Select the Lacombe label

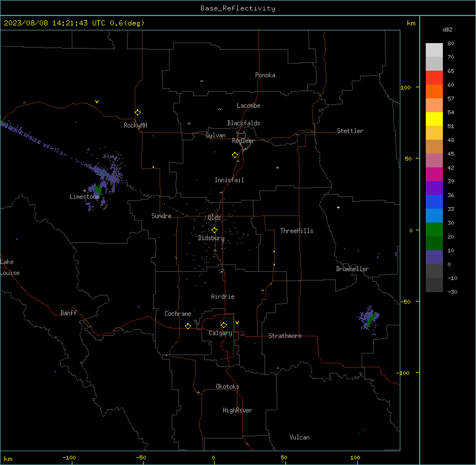tap(248, 105)
